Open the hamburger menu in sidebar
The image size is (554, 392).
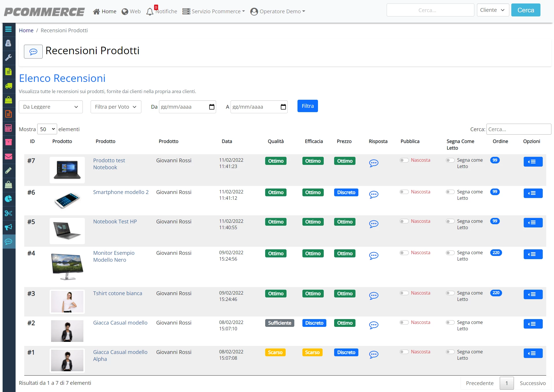pyautogui.click(x=8, y=29)
